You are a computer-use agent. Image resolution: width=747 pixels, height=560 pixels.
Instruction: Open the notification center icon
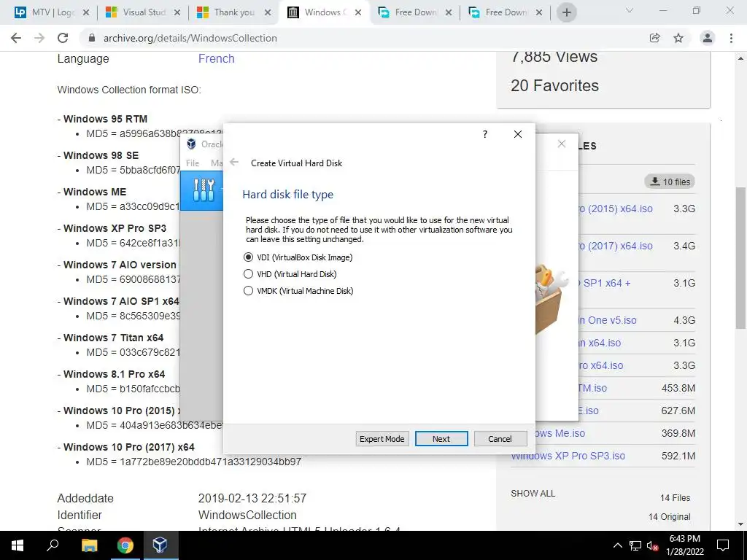click(x=723, y=545)
